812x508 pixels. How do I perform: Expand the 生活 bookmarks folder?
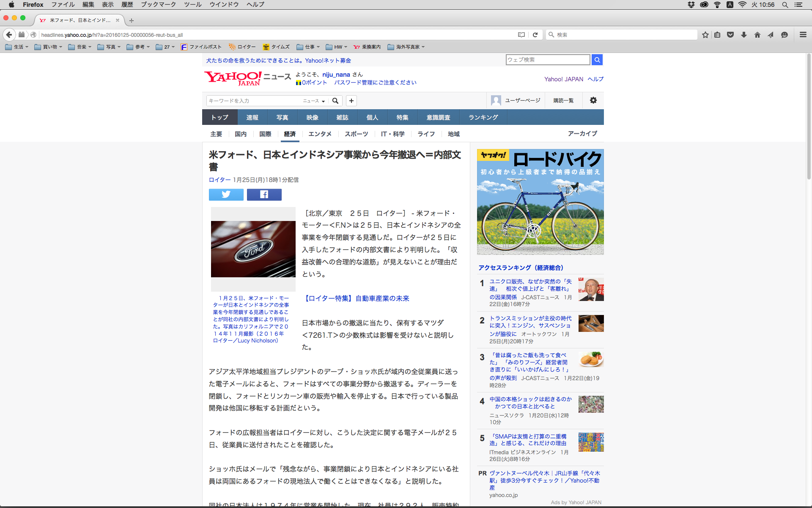tap(17, 47)
